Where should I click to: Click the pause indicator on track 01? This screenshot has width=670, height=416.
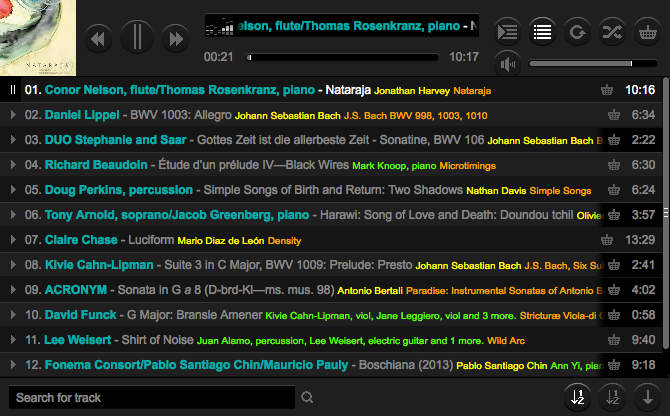click(x=13, y=90)
